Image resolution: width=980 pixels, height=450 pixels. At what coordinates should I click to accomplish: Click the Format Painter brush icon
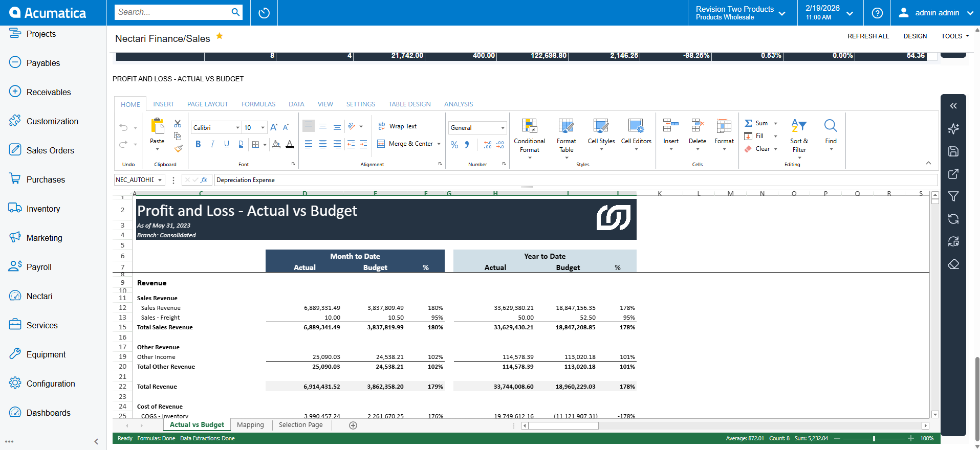[x=178, y=149]
